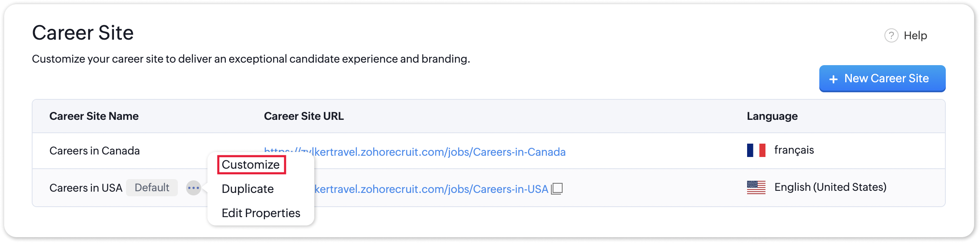
Task: Click the Help text label
Action: tap(915, 35)
